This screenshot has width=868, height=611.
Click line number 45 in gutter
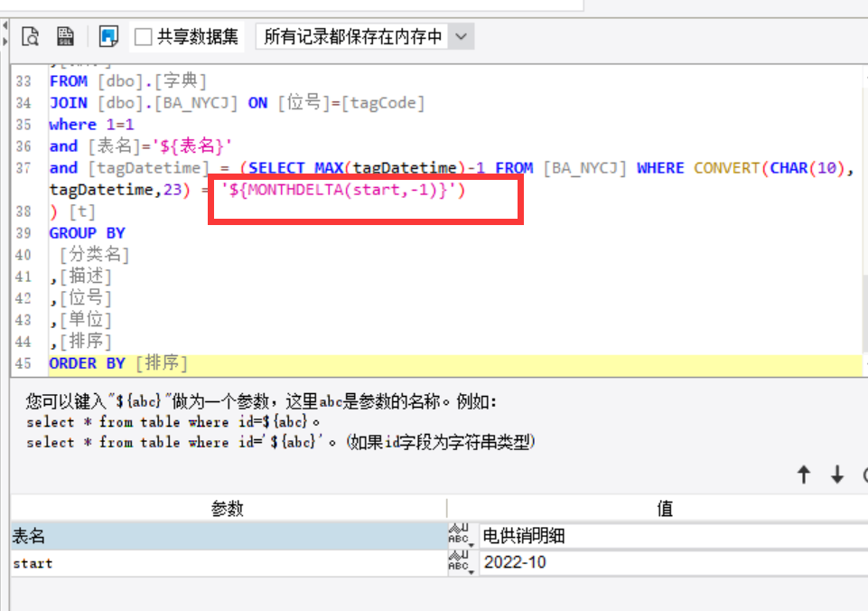point(23,364)
